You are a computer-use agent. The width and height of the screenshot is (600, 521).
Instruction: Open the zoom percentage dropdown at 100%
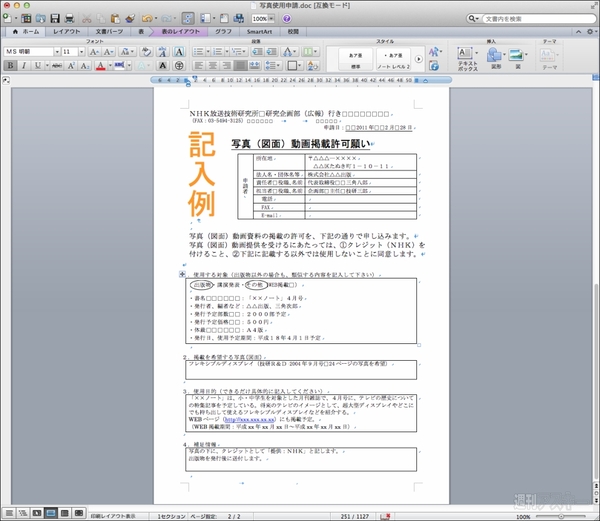[x=271, y=18]
